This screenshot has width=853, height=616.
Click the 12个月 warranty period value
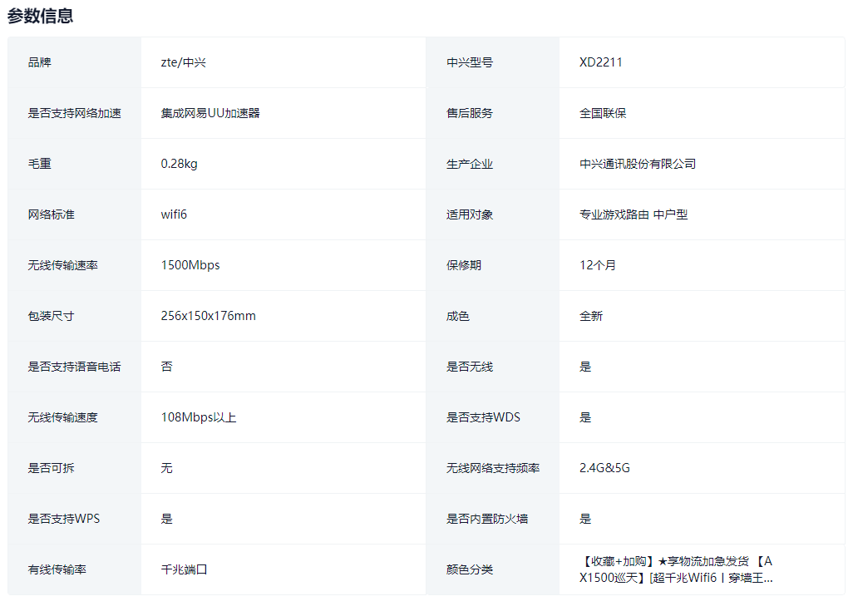click(598, 265)
